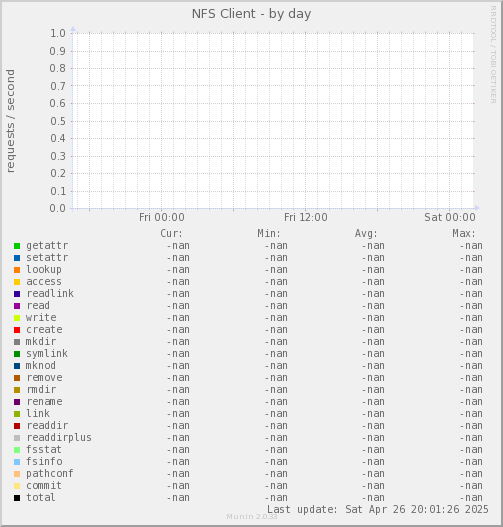Click the gray mkdir legend swatch
Image resolution: width=503 pixels, height=527 pixels.
(x=17, y=342)
